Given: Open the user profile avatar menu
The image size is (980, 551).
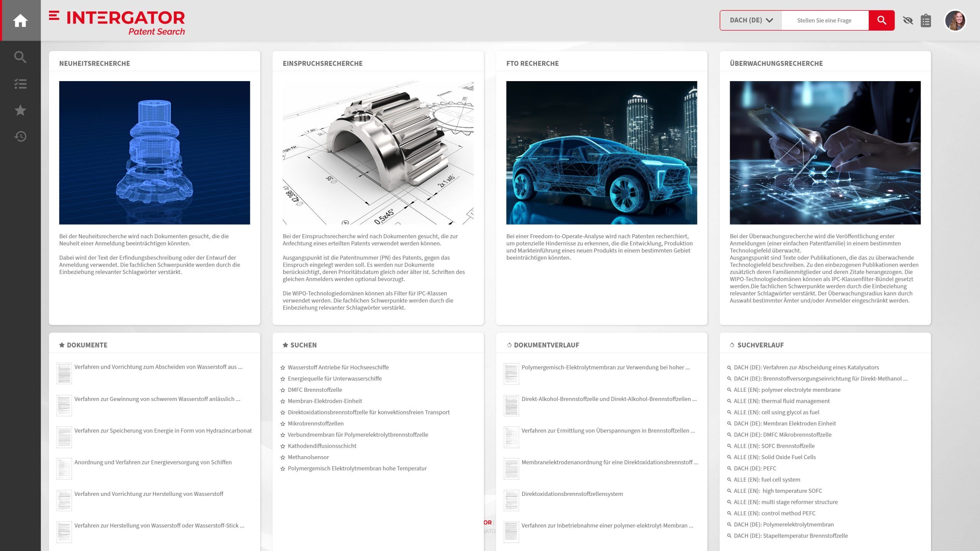Looking at the screenshot, I should click(955, 21).
